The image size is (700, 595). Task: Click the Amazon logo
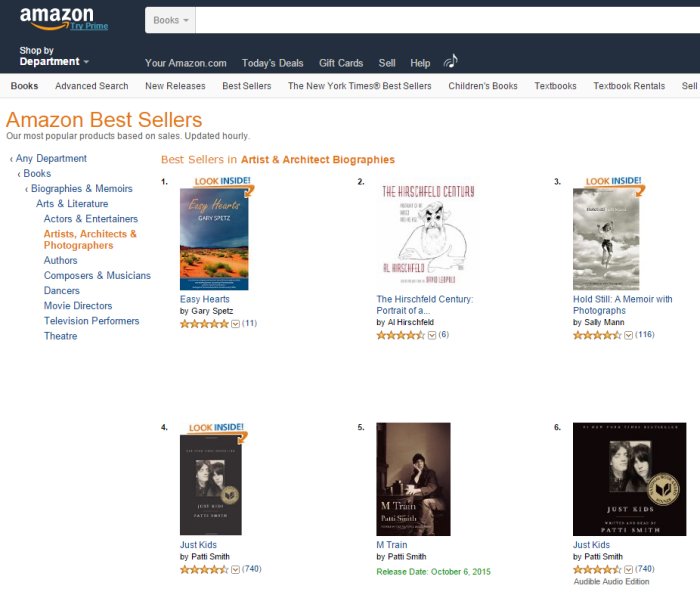55,16
